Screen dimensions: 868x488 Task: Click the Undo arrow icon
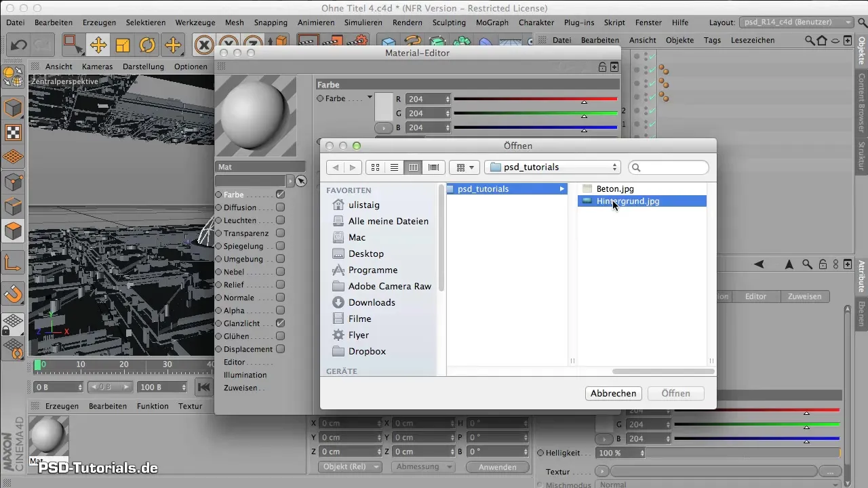pyautogui.click(x=19, y=45)
